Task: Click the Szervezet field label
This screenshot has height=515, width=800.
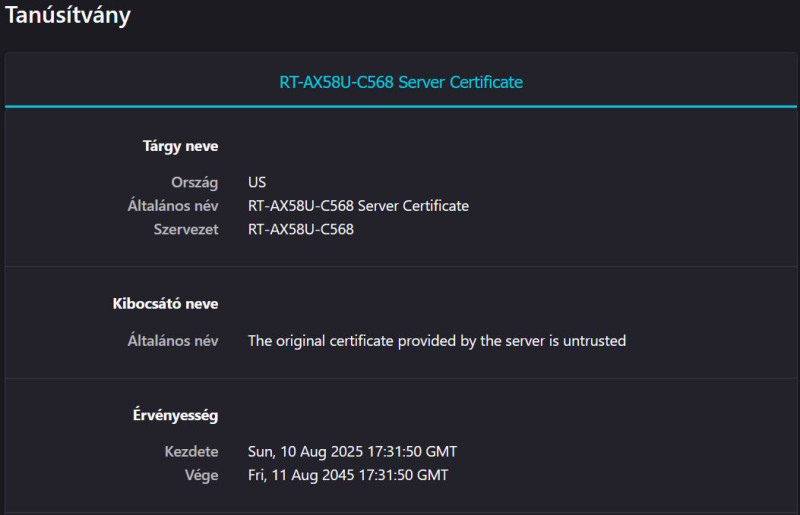Action: (185, 229)
